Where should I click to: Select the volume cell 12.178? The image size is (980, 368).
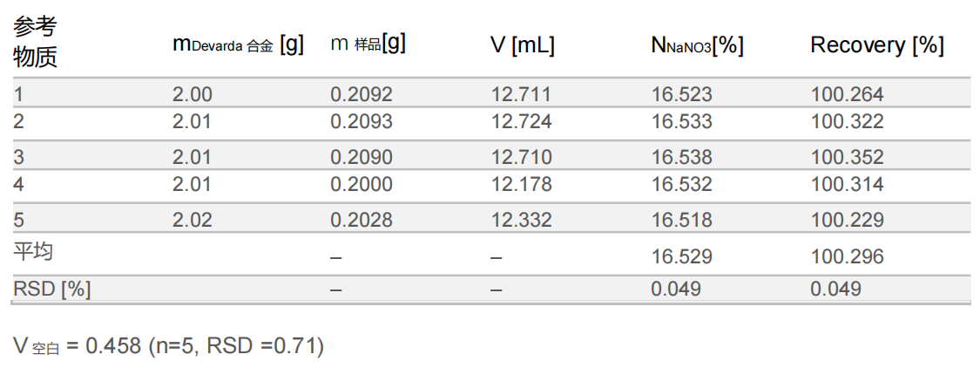click(x=521, y=184)
